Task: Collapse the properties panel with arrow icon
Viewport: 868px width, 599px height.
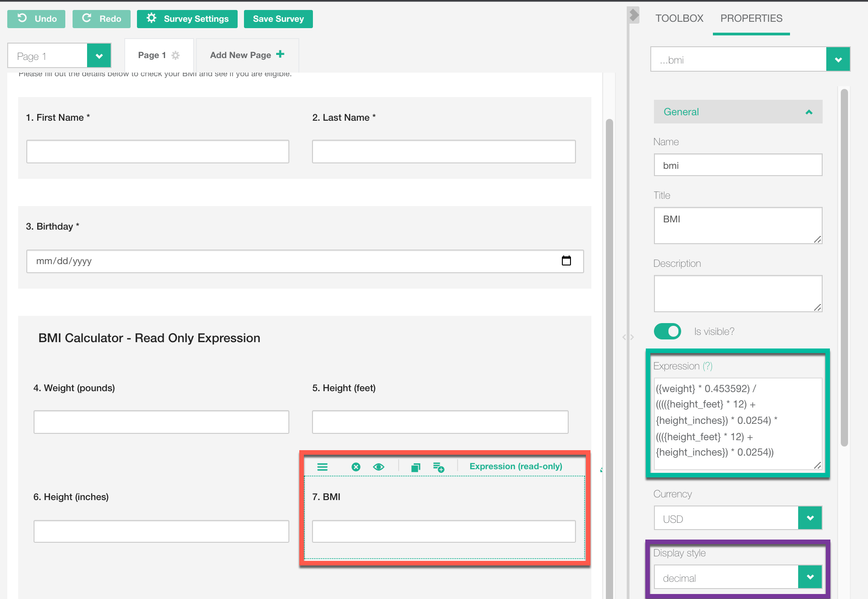Action: point(634,15)
